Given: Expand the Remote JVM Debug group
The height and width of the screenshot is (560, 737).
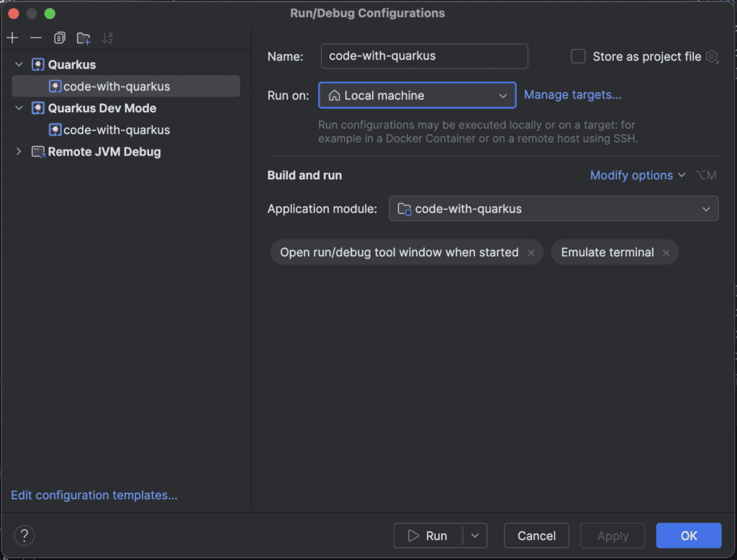Looking at the screenshot, I should click(19, 152).
